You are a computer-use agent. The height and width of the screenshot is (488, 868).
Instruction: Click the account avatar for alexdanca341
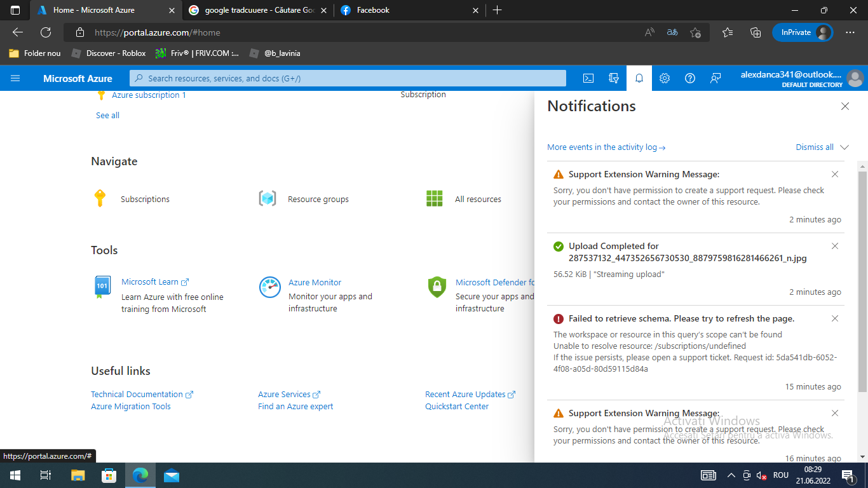855,78
